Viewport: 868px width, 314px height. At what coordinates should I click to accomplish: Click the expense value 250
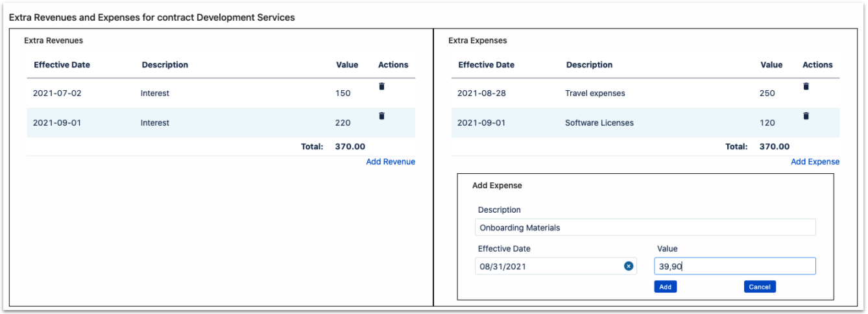point(767,93)
